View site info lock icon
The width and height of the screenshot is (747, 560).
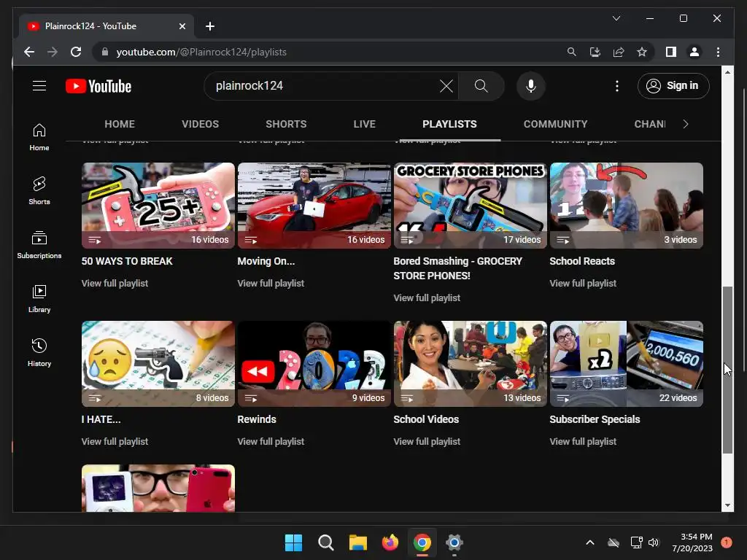point(105,52)
